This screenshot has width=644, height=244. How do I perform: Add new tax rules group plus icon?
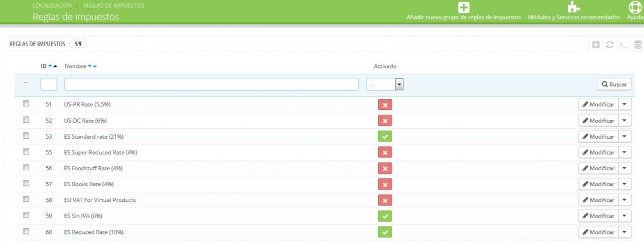tap(464, 8)
